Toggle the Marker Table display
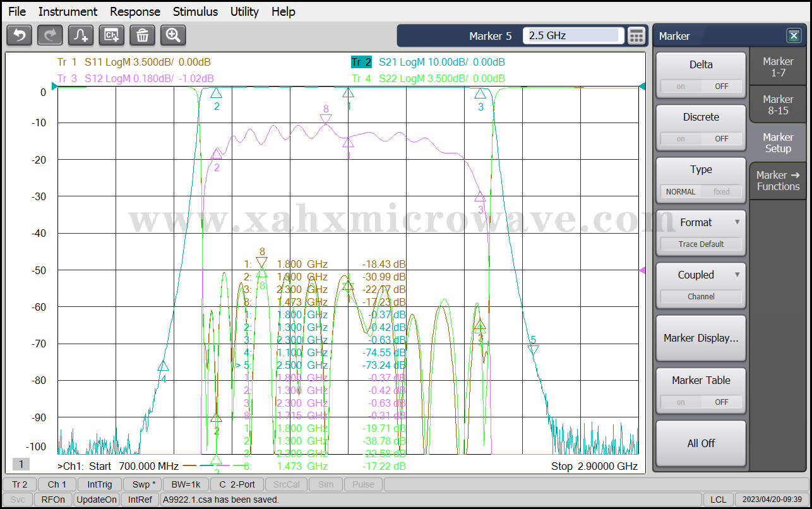812x509 pixels. pos(701,402)
